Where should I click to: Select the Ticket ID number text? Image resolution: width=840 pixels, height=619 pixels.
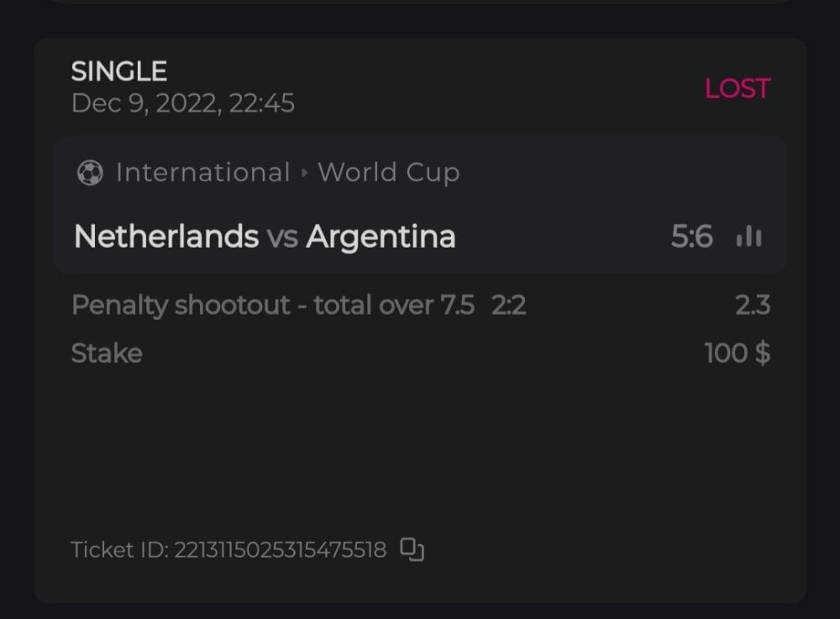[x=280, y=550]
